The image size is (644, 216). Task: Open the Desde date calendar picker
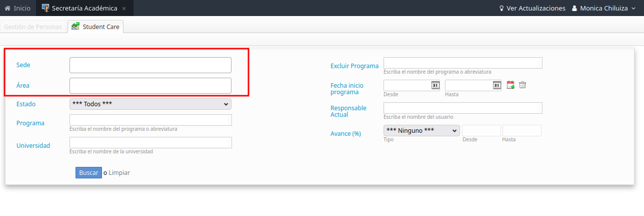(x=435, y=85)
